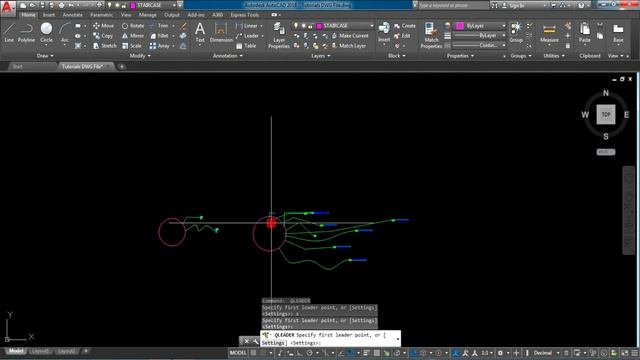
Task: Expand the Utilities panel
Action: [554, 56]
